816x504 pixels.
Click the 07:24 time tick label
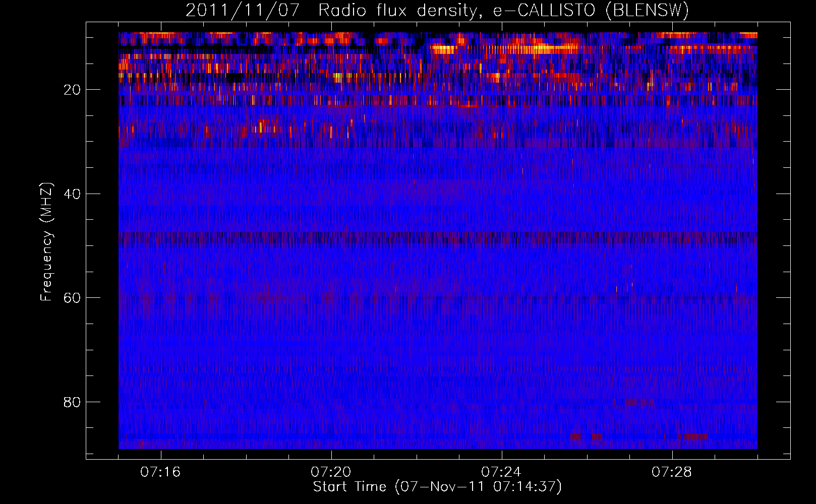[x=501, y=472]
